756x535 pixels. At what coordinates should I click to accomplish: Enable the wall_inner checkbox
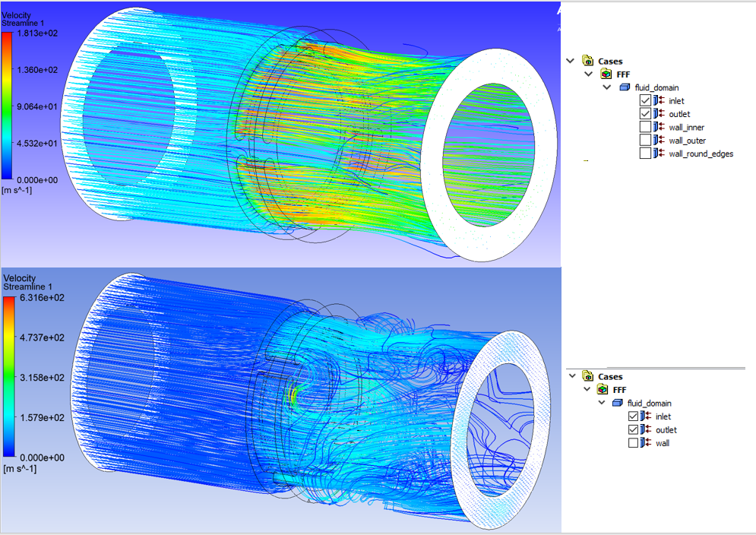[646, 127]
